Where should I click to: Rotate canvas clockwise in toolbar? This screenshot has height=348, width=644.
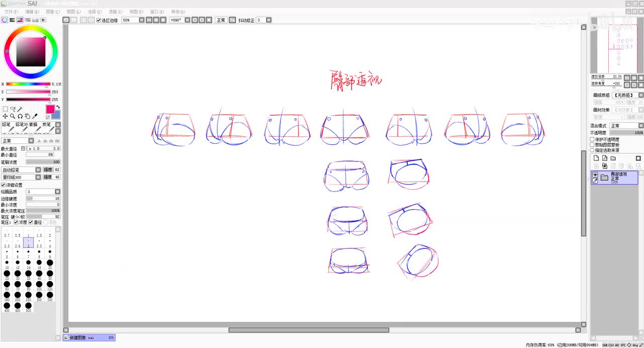[x=202, y=20]
